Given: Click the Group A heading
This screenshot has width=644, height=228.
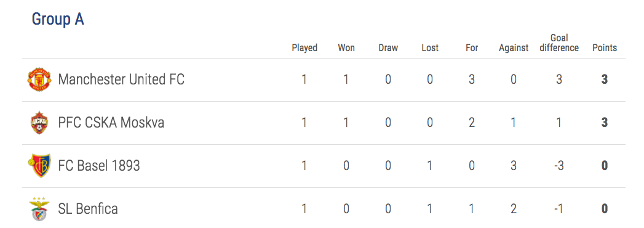Looking at the screenshot, I should pos(58,19).
